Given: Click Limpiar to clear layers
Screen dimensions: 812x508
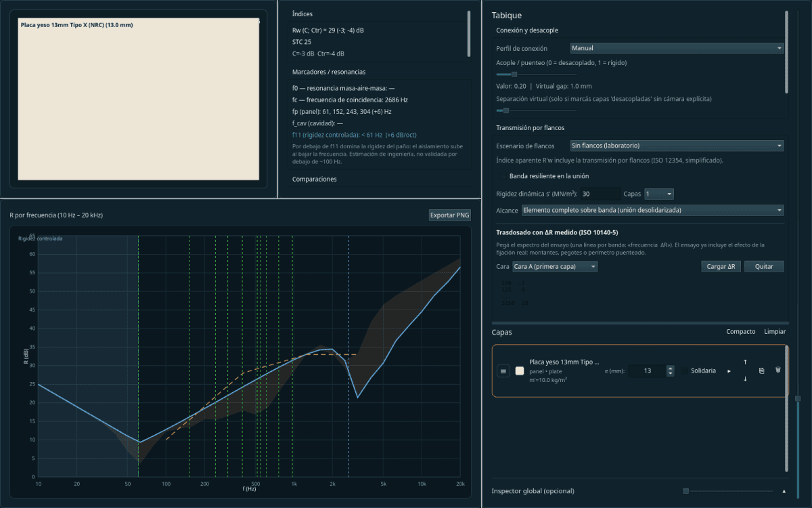Looking at the screenshot, I should click(x=775, y=332).
